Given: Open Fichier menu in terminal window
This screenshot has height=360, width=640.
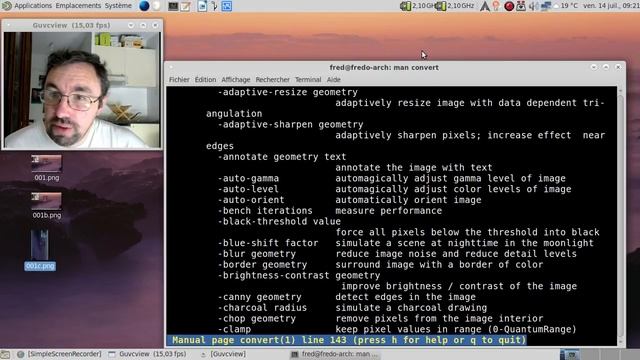Looking at the screenshot, I should pyautogui.click(x=179, y=80).
